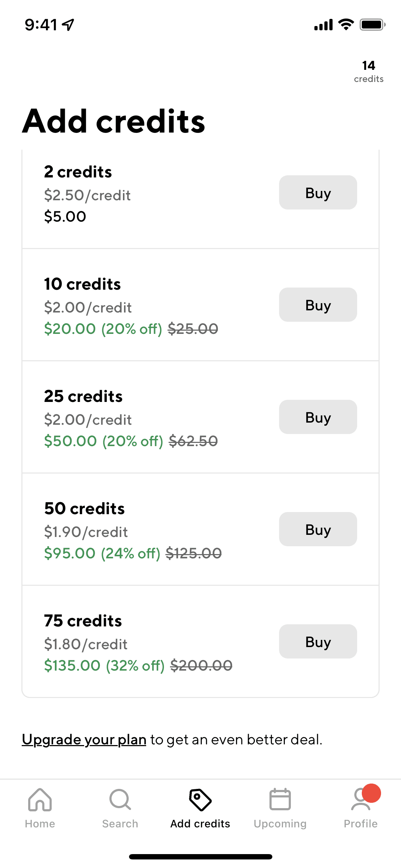Screen dimensions: 401x868
Task: Open the Upcoming calendar icon
Action: [280, 800]
